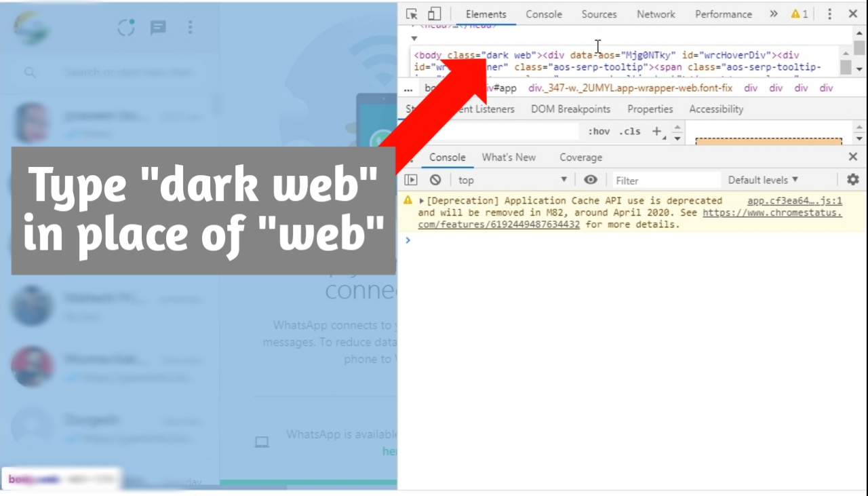Viewport: 868px width, 496px height.
Task: Click the warning count indicator
Action: pos(800,14)
